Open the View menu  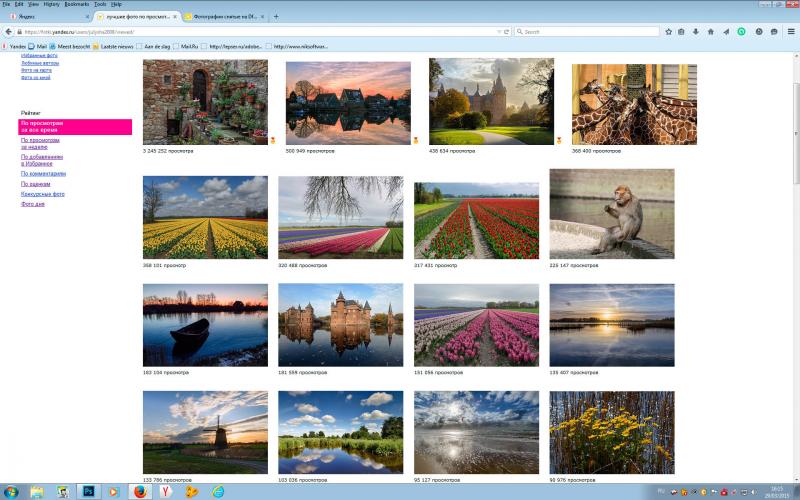pyautogui.click(x=33, y=4)
